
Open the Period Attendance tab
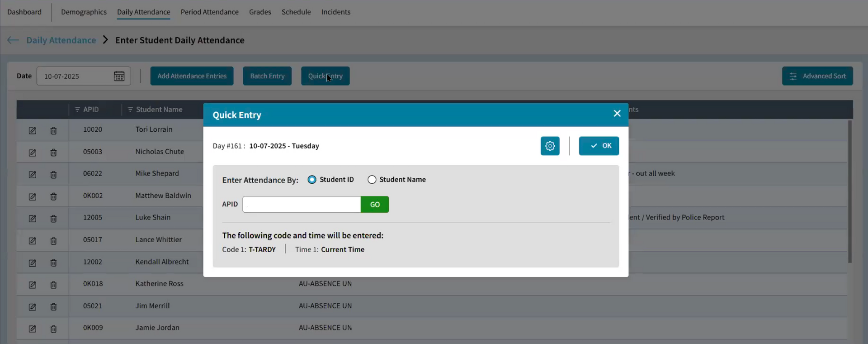[209, 12]
